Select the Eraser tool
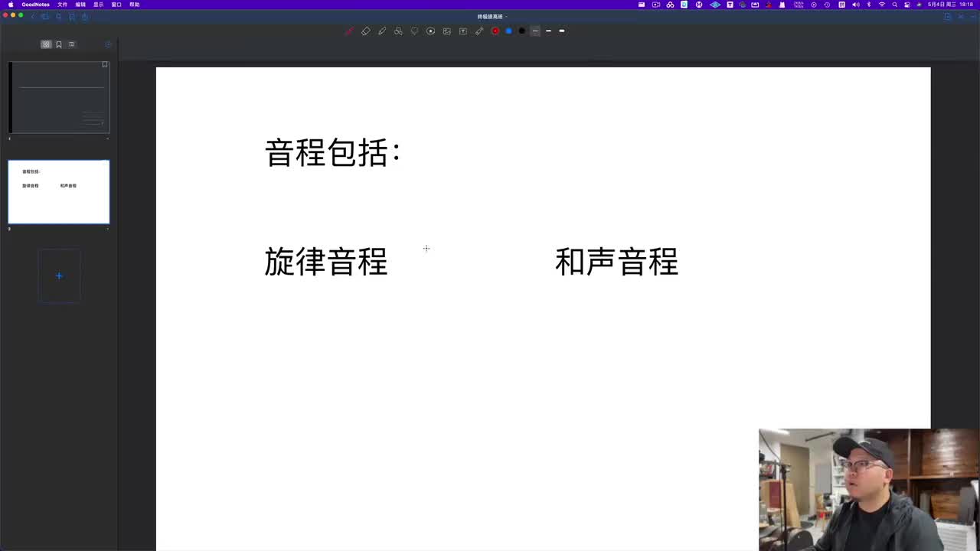This screenshot has width=980, height=551. pyautogui.click(x=365, y=31)
